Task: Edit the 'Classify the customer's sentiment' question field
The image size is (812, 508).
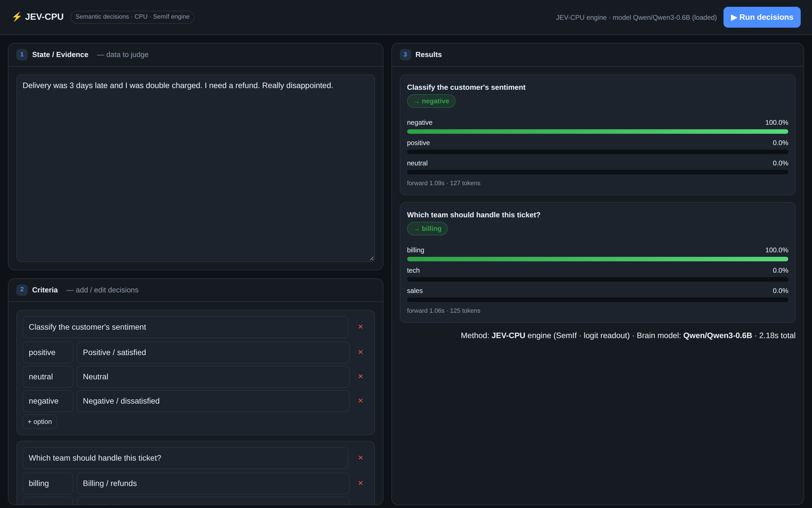Action: [x=185, y=327]
